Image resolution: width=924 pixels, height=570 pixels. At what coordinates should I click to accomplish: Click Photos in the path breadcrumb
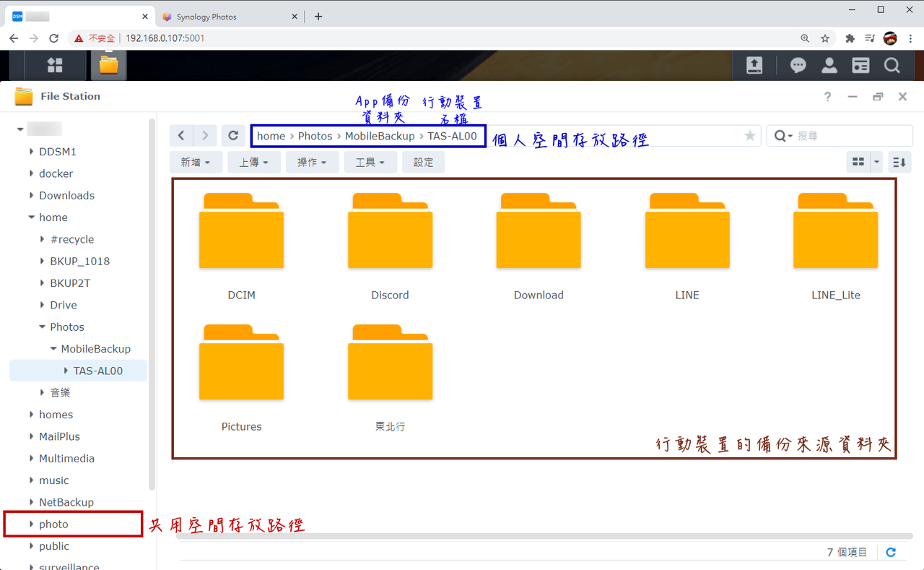click(315, 136)
